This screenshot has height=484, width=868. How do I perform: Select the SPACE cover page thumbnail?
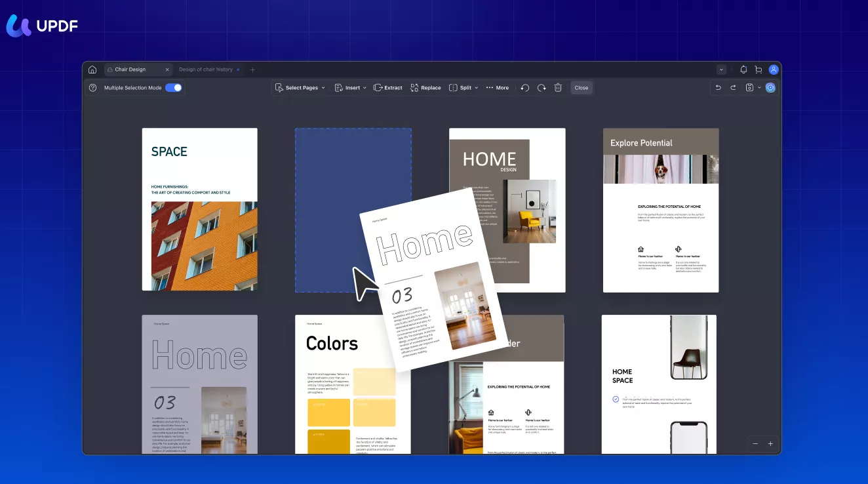(x=200, y=209)
